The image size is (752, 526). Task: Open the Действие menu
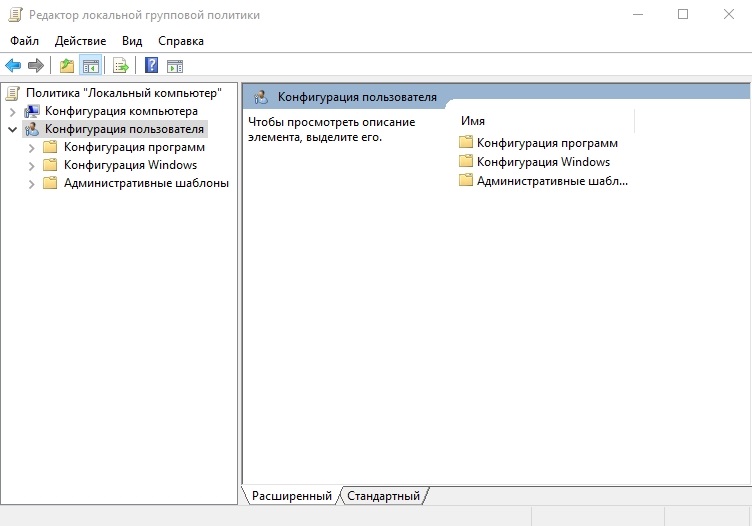pos(80,41)
